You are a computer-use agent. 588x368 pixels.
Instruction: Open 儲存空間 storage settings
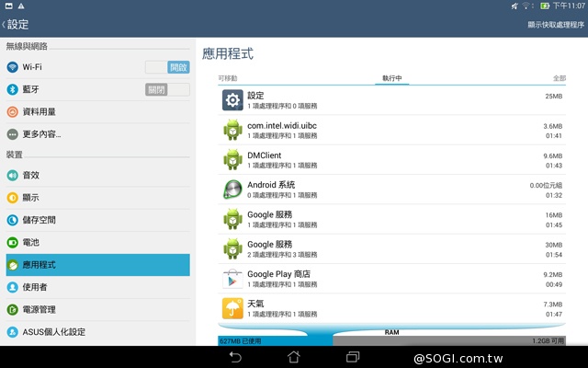(x=39, y=220)
